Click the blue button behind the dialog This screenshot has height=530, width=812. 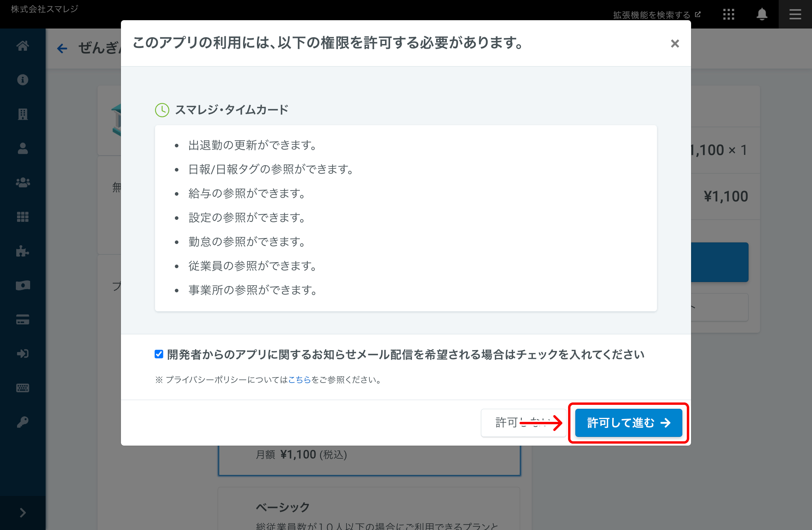[720, 262]
